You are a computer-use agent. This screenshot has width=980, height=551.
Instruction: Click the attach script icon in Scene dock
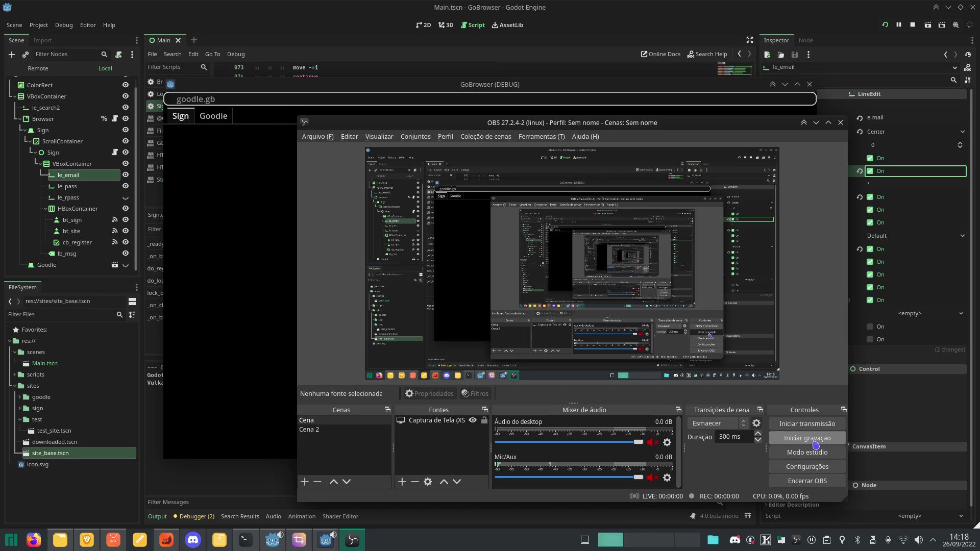point(118,55)
